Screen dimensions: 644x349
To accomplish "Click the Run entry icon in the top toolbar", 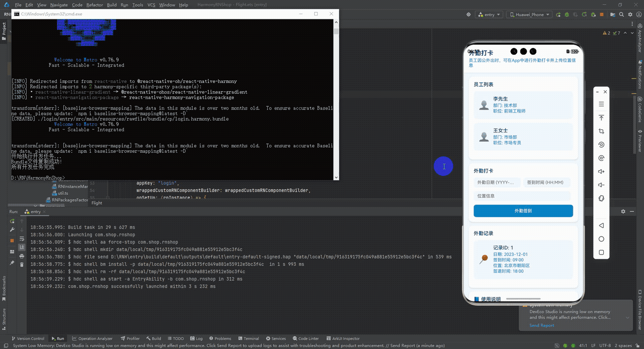I will click(x=558, y=15).
